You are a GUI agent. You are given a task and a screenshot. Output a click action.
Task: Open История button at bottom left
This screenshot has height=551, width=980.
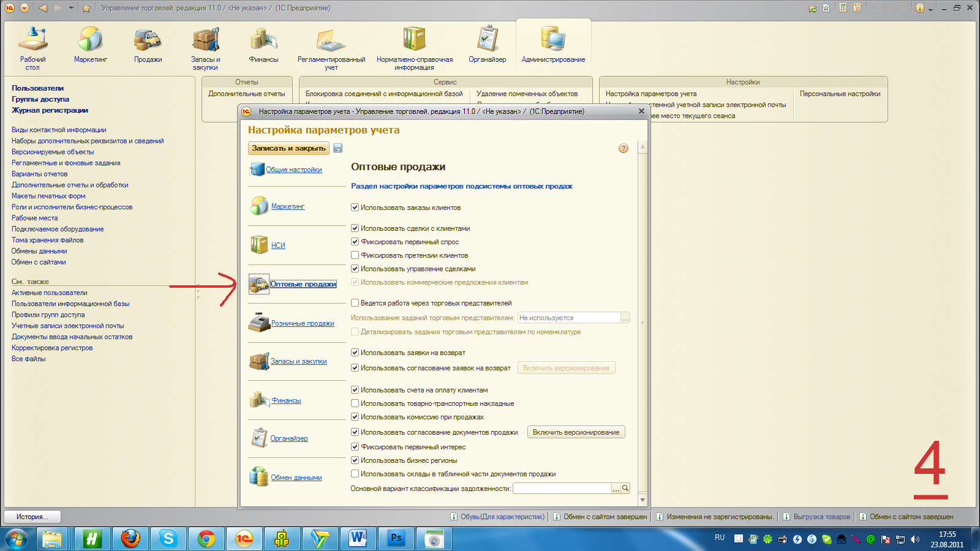33,517
